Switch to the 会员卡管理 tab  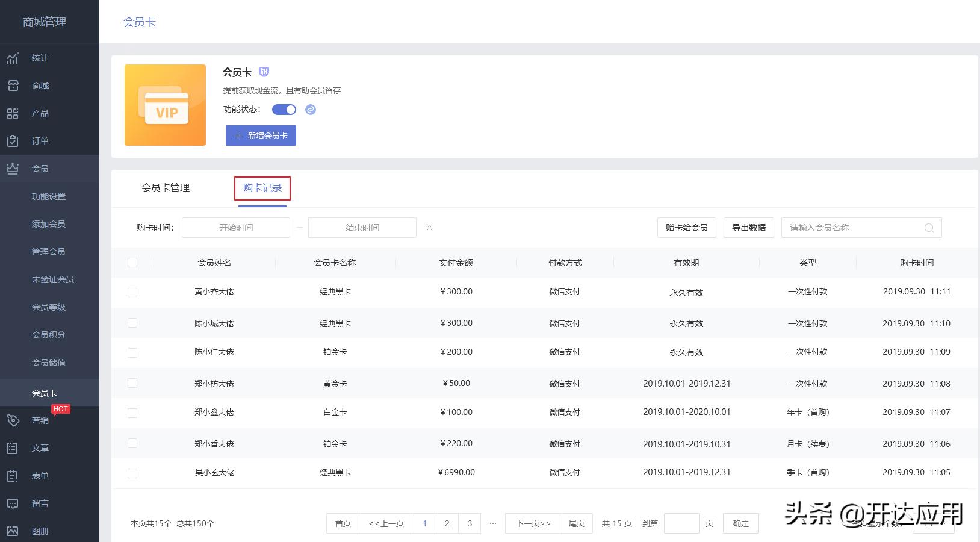pyautogui.click(x=166, y=188)
